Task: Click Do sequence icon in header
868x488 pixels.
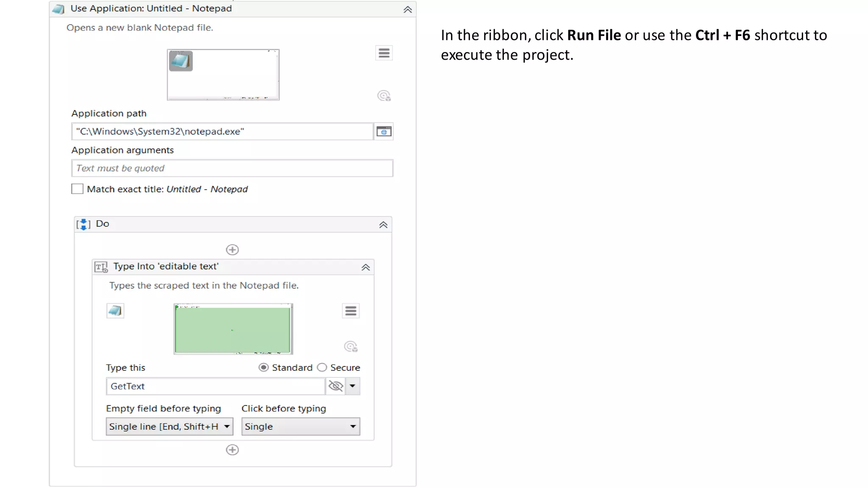Action: coord(83,224)
